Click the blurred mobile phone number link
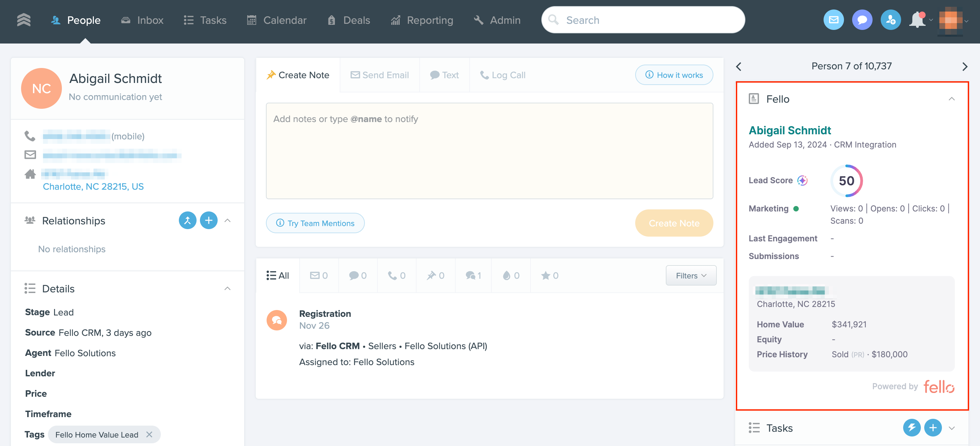Viewport: 980px width, 446px height. tap(77, 136)
